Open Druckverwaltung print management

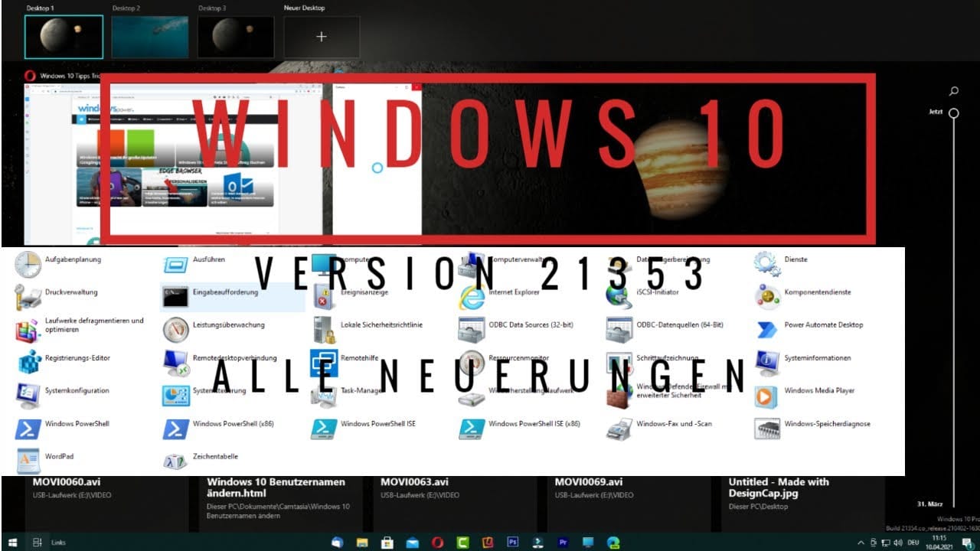[58, 295]
